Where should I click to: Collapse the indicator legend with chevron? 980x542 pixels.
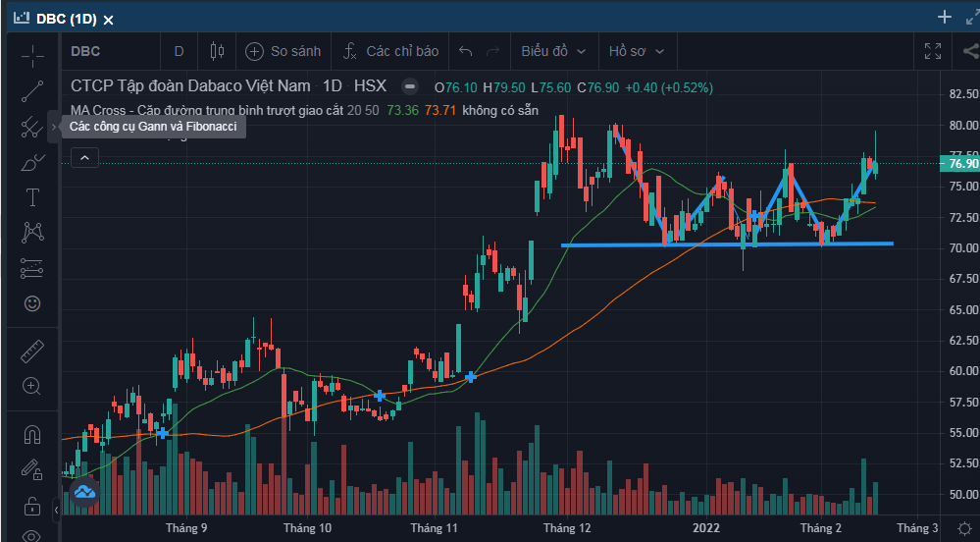pos(84,157)
